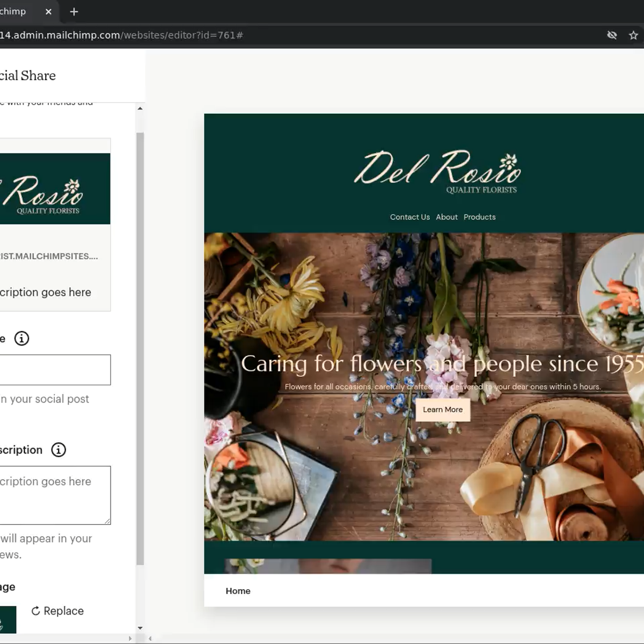Click the info icon beside the title label
The width and height of the screenshot is (644, 644).
coord(21,339)
